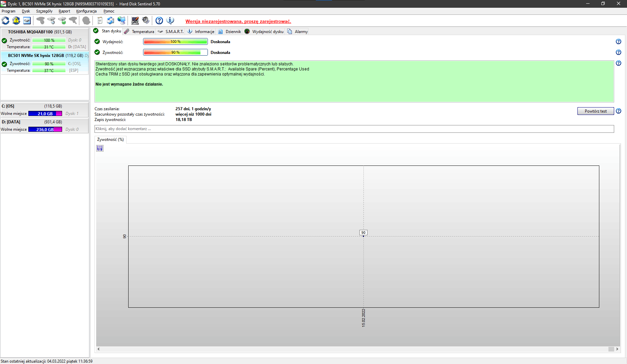Click green check icon under TOSHIBA disk entry
Screen dimensions: 627x364
point(4,40)
